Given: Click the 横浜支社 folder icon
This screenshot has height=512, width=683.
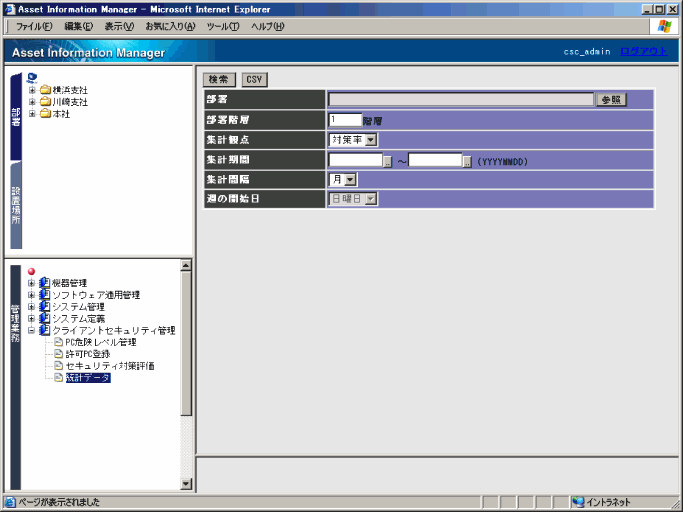Looking at the screenshot, I should tap(45, 91).
